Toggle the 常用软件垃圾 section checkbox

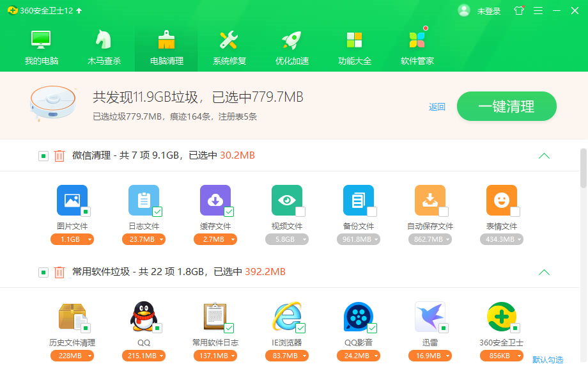click(43, 272)
